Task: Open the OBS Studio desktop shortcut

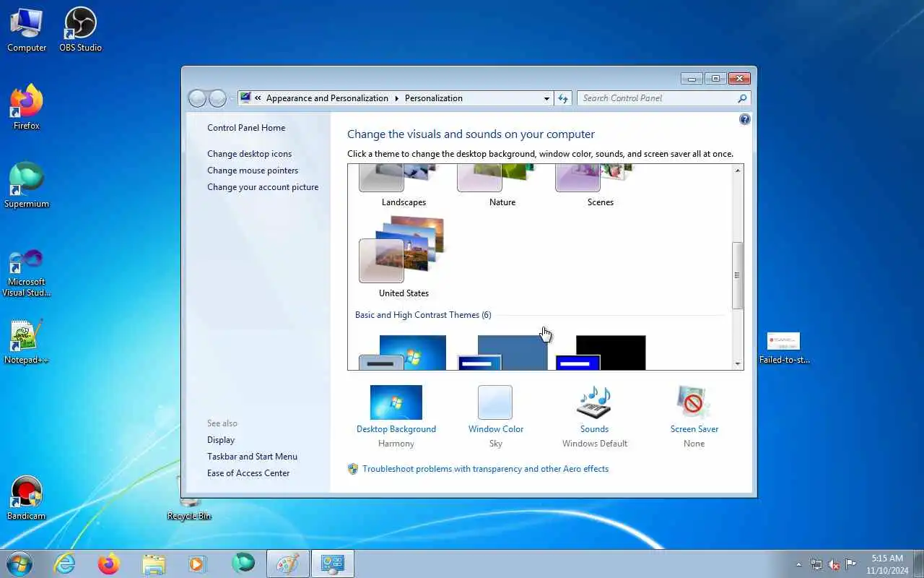Action: point(80,30)
